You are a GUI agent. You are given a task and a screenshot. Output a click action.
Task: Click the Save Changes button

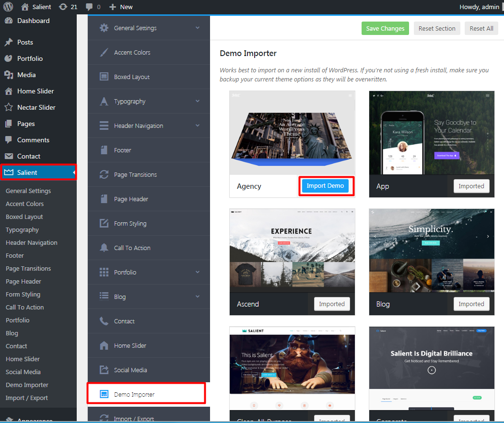pyautogui.click(x=385, y=28)
